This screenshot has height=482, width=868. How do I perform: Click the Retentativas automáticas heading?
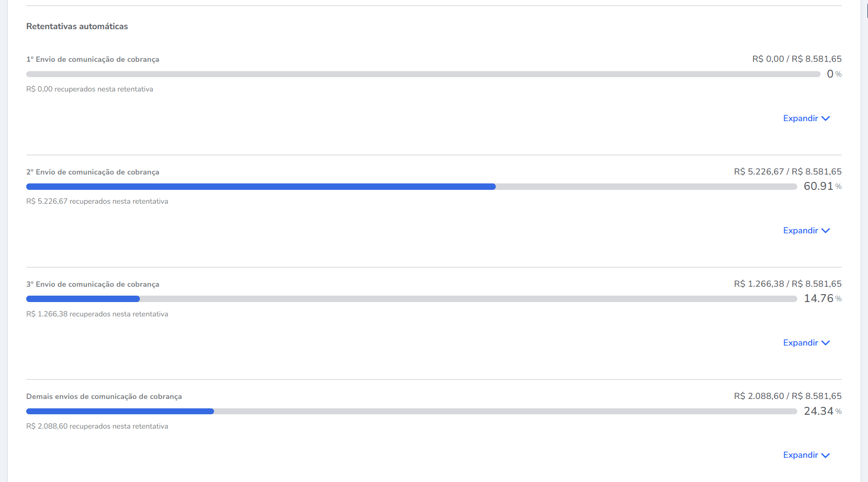(77, 26)
